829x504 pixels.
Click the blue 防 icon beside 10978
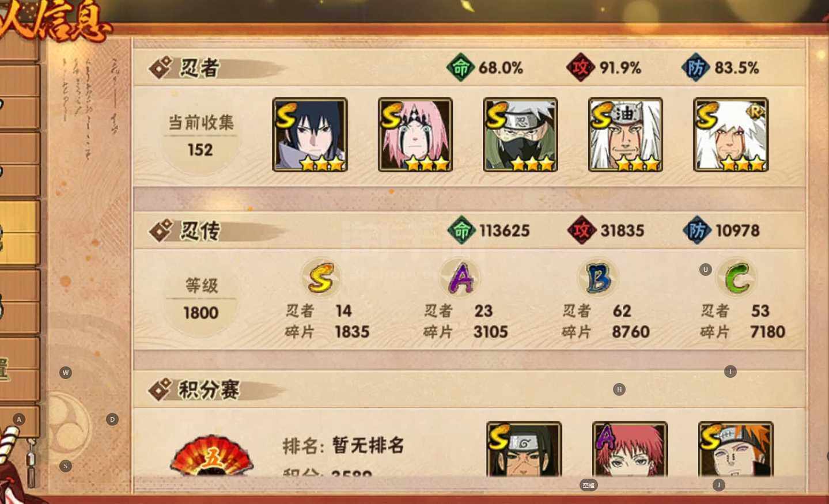[x=696, y=230]
